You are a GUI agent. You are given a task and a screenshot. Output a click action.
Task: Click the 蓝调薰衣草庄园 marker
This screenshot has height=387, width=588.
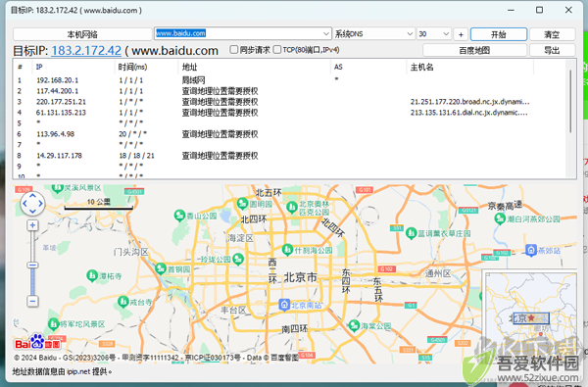click(412, 233)
